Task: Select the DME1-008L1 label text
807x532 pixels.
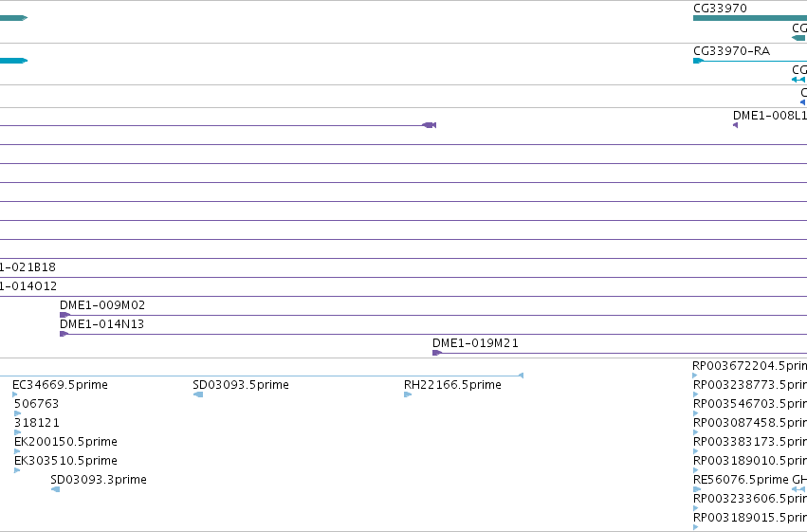Action: coord(770,116)
